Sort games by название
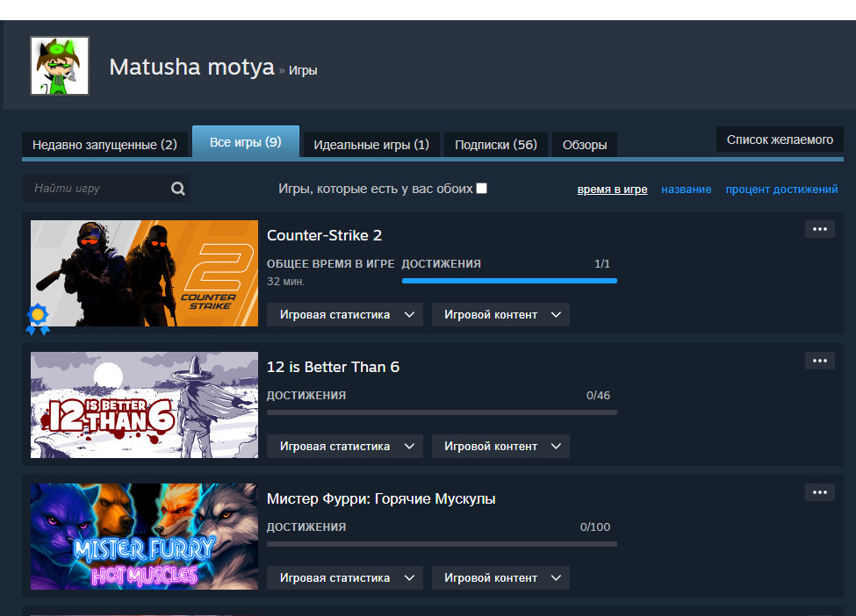Viewport: 856px width, 616px height. [687, 190]
